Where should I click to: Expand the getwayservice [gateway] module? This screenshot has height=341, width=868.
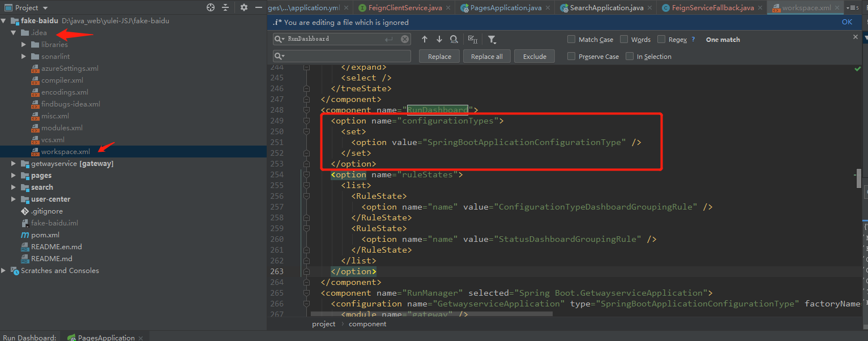[14, 164]
